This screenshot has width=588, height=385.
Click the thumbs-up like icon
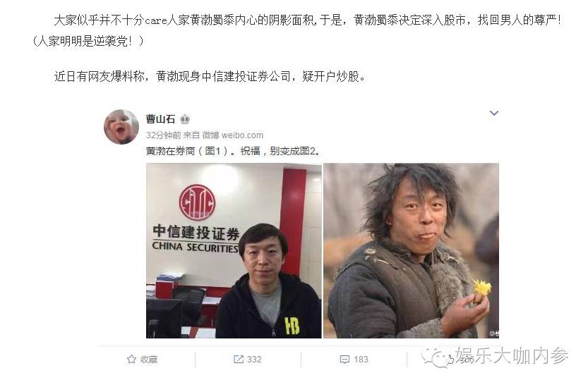click(450, 360)
